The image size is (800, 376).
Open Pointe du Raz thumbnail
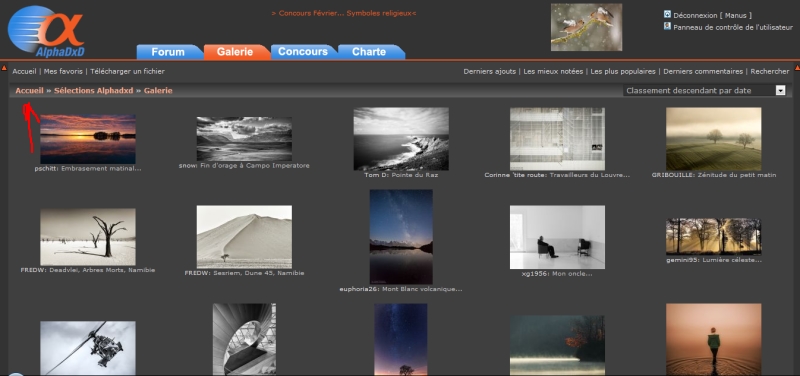(x=401, y=139)
